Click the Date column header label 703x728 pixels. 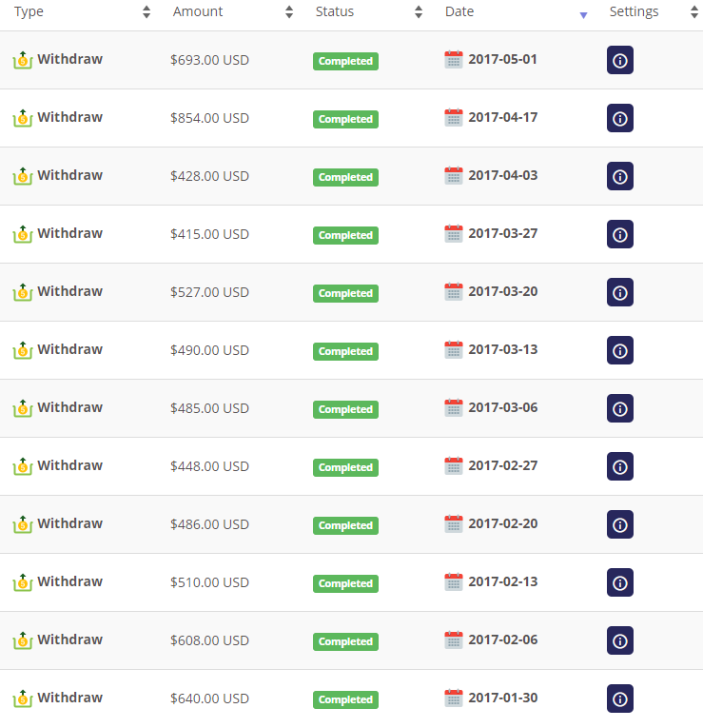tap(459, 11)
